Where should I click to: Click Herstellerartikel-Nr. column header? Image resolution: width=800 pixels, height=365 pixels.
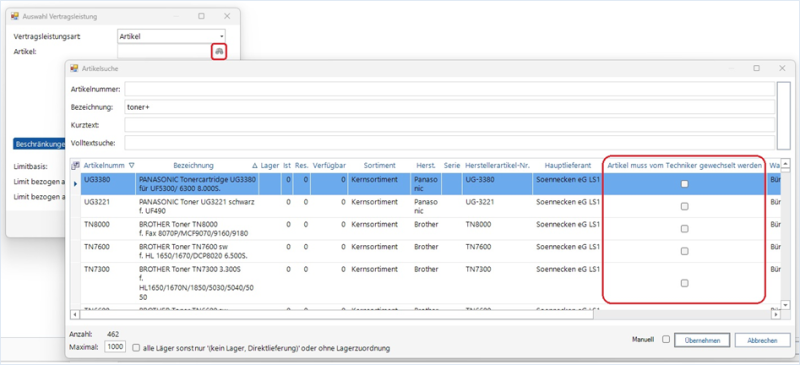(497, 165)
